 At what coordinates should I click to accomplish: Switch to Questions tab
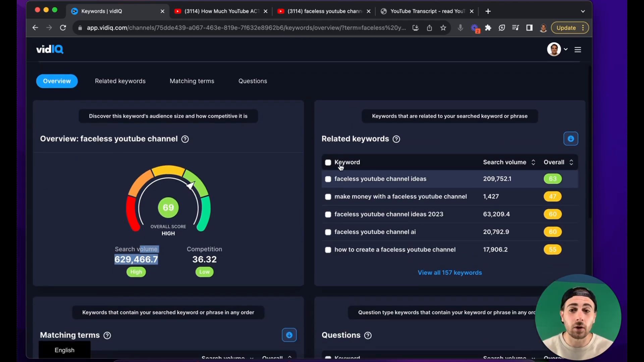pos(253,81)
